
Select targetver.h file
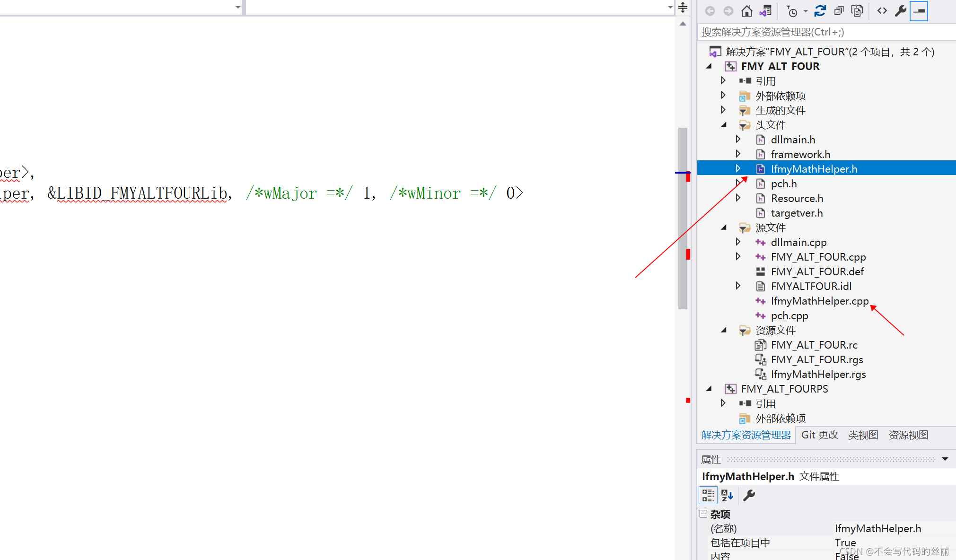point(797,213)
